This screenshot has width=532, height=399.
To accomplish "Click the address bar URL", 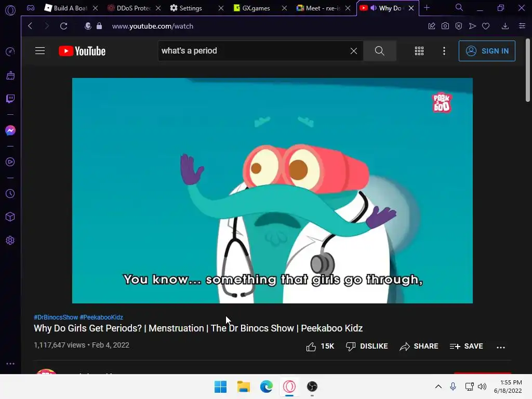I will tap(153, 26).
